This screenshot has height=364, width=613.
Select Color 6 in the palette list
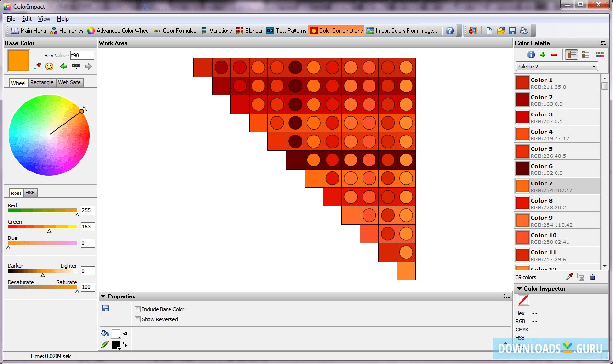(557, 169)
